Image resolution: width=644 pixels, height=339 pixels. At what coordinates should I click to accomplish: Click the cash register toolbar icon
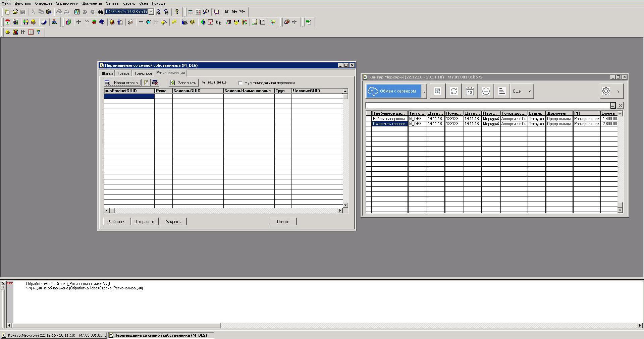[184, 22]
